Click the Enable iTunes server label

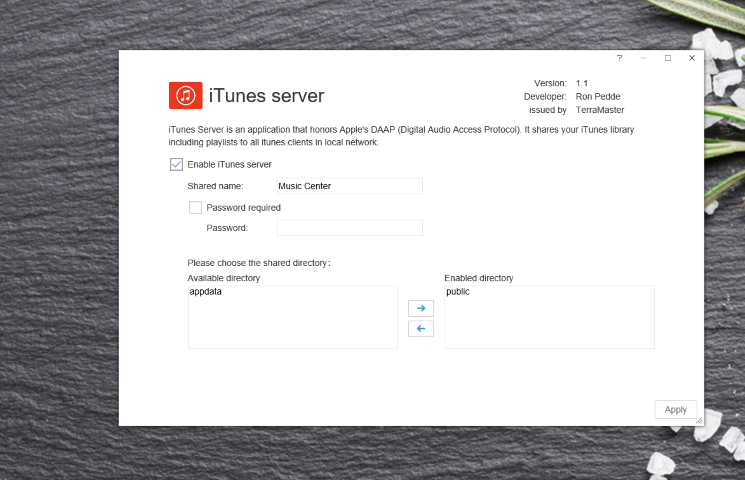[229, 164]
